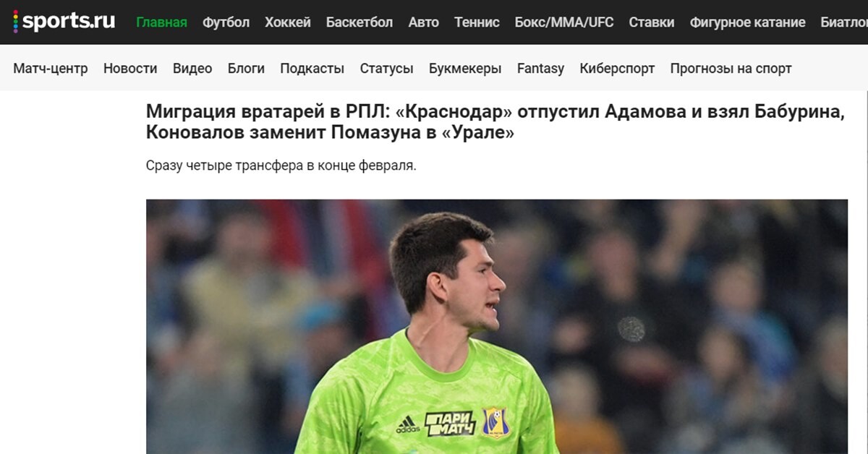Open the Главная section
The height and width of the screenshot is (454, 868).
[161, 22]
